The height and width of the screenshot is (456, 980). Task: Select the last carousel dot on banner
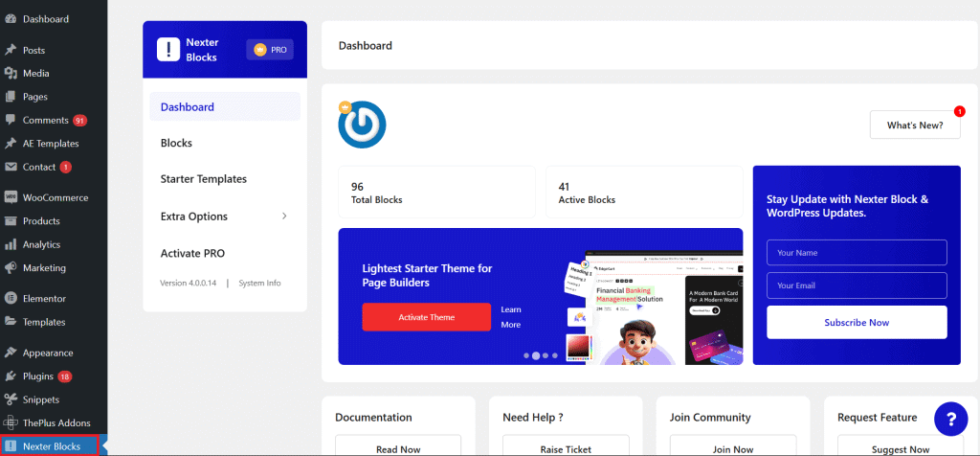click(554, 355)
